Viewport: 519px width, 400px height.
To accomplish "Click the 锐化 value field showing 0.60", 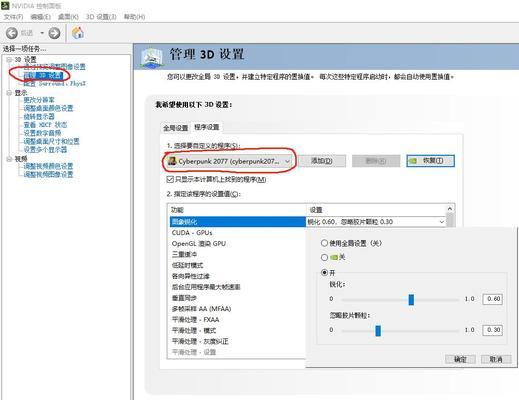I will click(493, 299).
